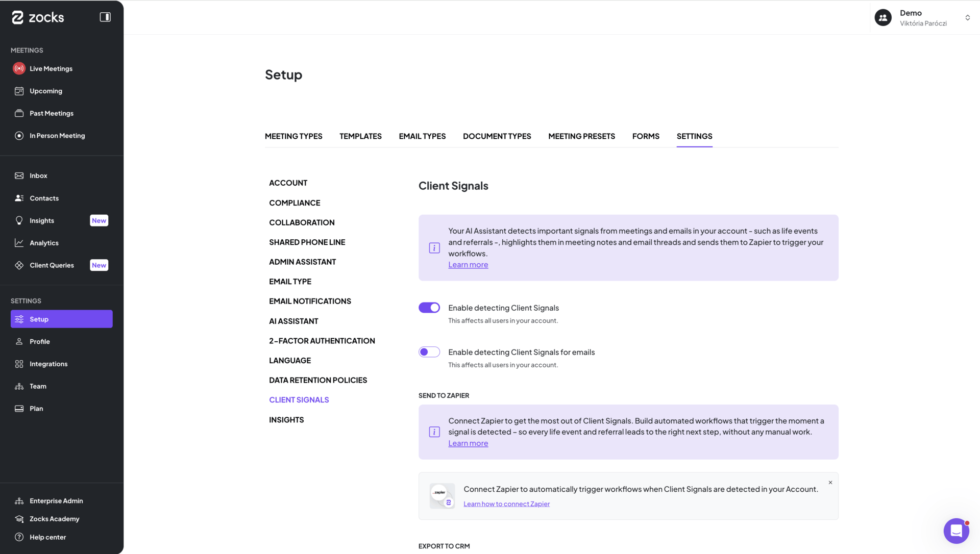Open Insights settings section
This screenshot has width=980, height=554.
pyautogui.click(x=286, y=420)
